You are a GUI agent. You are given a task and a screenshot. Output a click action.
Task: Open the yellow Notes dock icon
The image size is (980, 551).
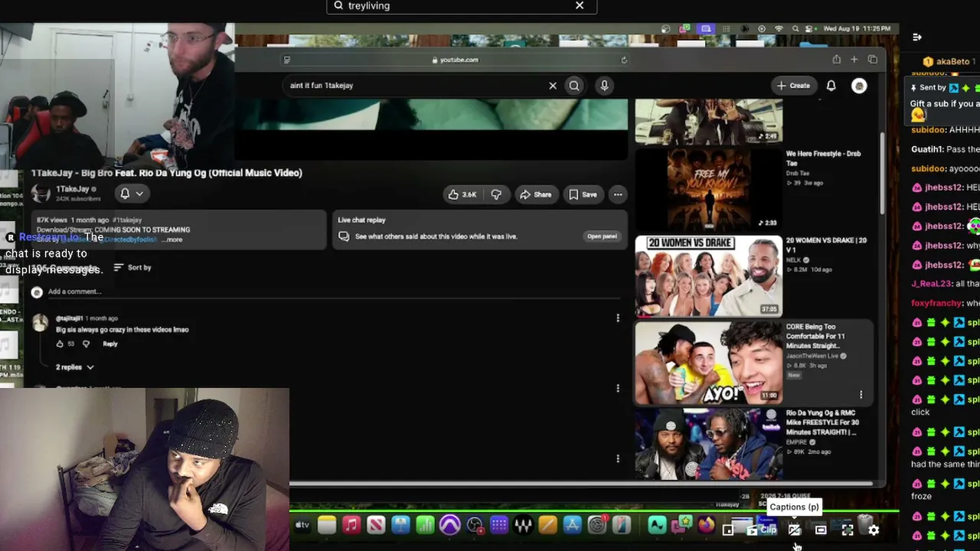coord(327,525)
